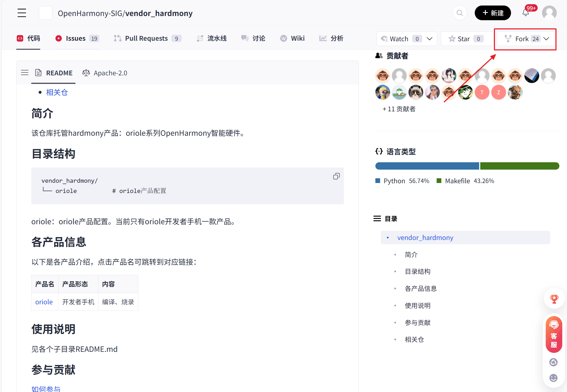Click the search magnifier icon
The width and height of the screenshot is (567, 392).
pos(459,13)
